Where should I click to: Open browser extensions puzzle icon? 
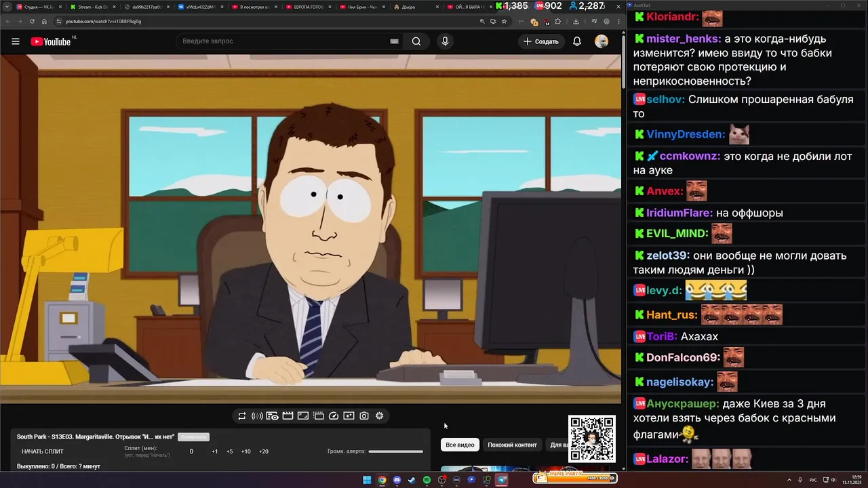pos(558,21)
